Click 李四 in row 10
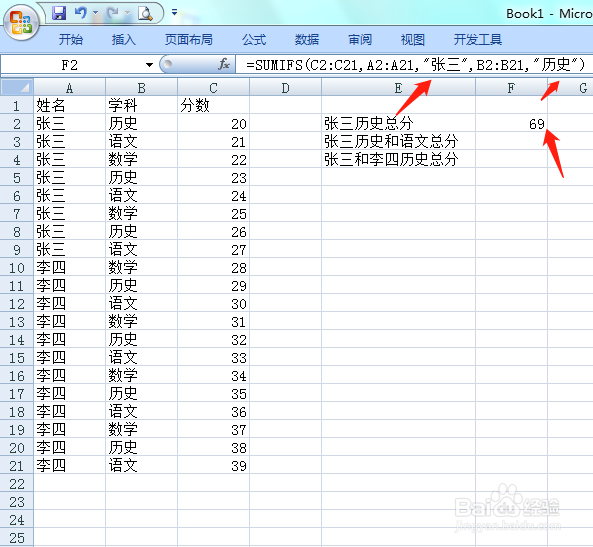The height and width of the screenshot is (547, 593). 70,267
